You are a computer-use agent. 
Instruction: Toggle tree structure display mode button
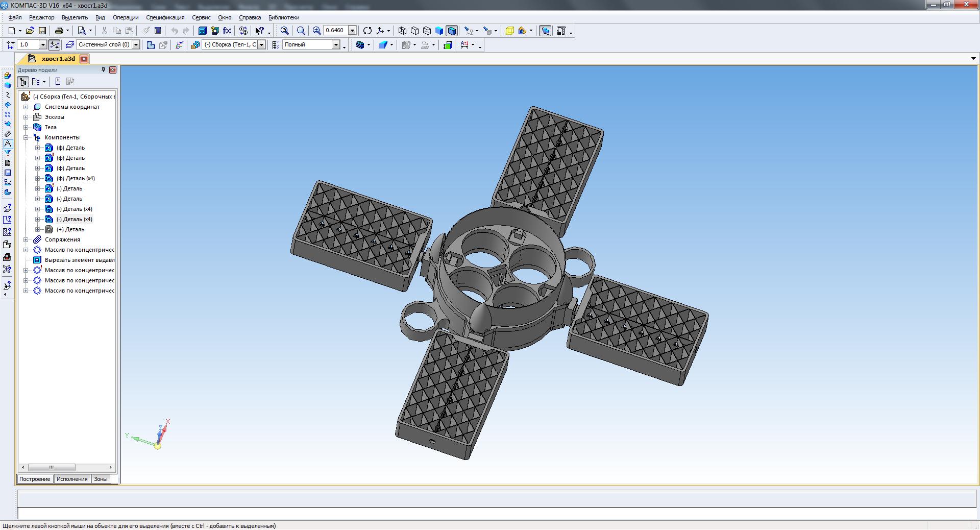[x=23, y=82]
